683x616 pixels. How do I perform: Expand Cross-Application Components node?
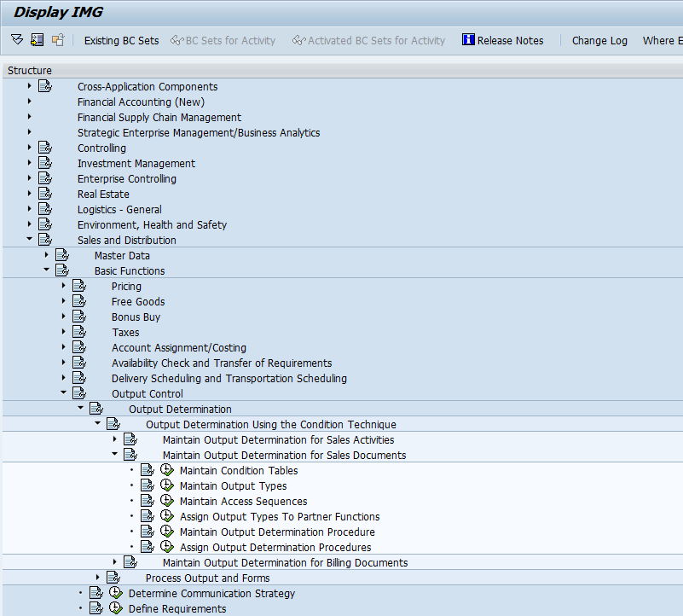click(x=29, y=86)
